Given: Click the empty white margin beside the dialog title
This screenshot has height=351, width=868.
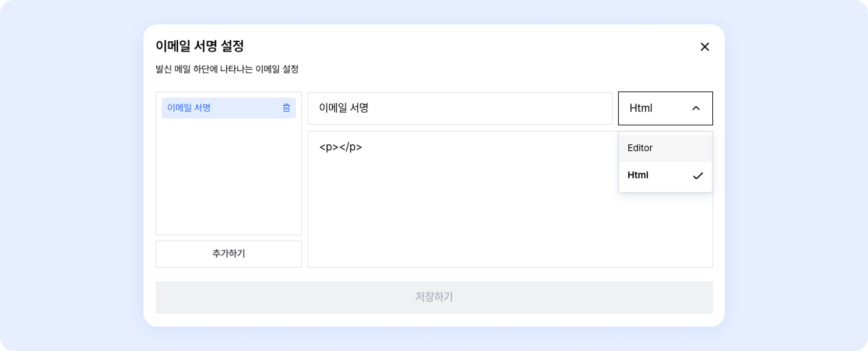Looking at the screenshot, I should click(441, 46).
